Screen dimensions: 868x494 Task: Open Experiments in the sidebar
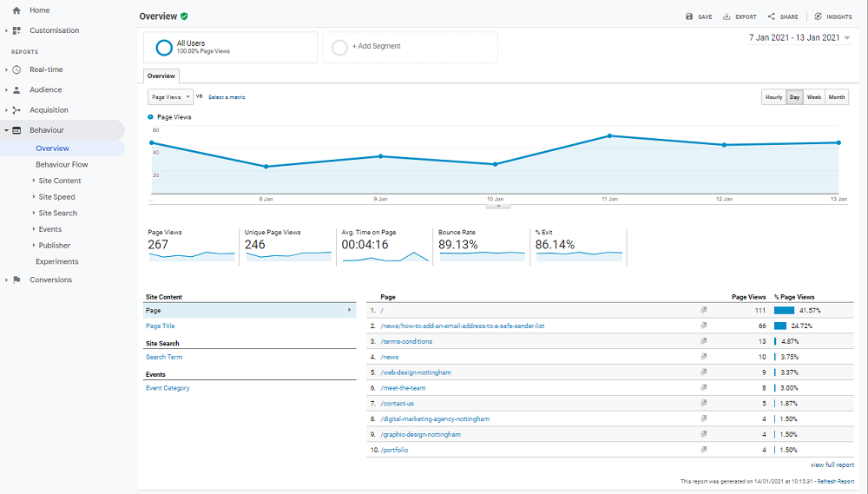point(57,261)
